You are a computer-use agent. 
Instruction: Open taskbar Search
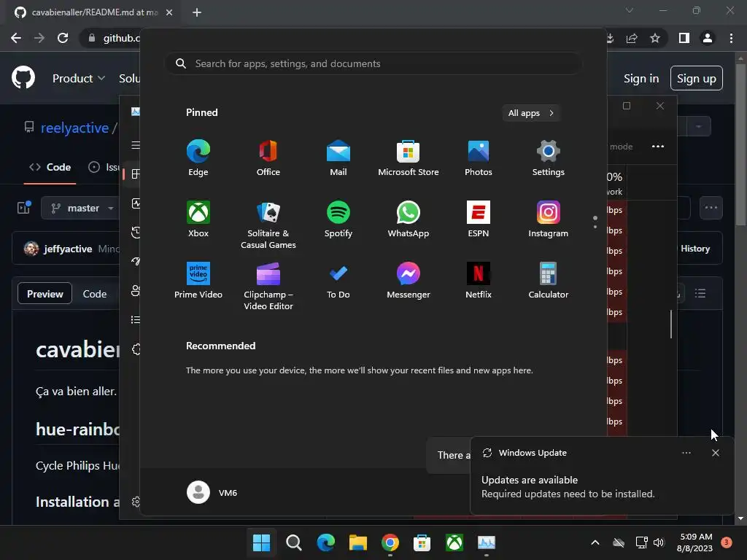293,542
